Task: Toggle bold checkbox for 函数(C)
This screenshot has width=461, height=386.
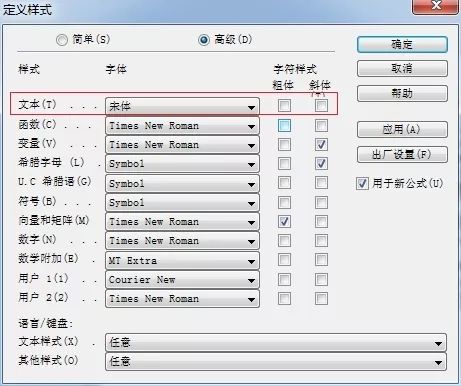Action: [x=284, y=126]
